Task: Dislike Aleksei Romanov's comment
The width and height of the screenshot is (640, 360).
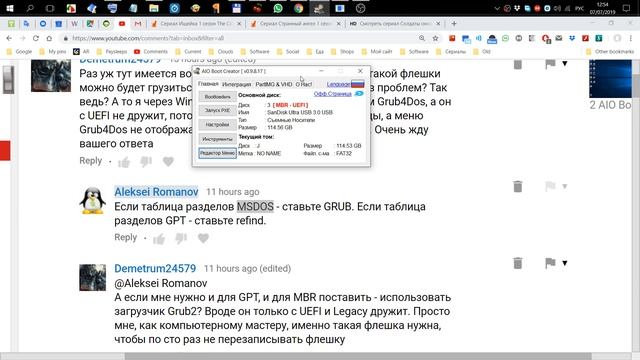Action: (181, 238)
